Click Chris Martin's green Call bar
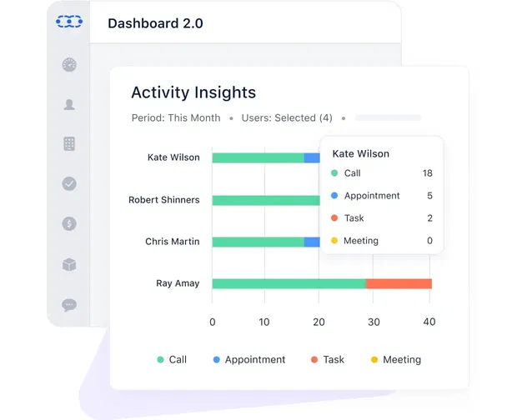The image size is (517, 420). 258,242
